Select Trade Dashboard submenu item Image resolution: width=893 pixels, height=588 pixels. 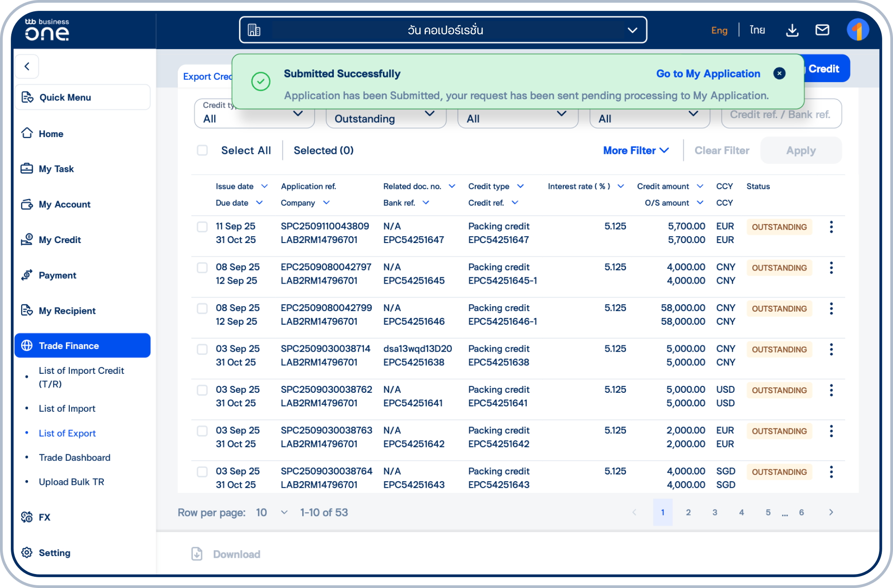point(74,458)
